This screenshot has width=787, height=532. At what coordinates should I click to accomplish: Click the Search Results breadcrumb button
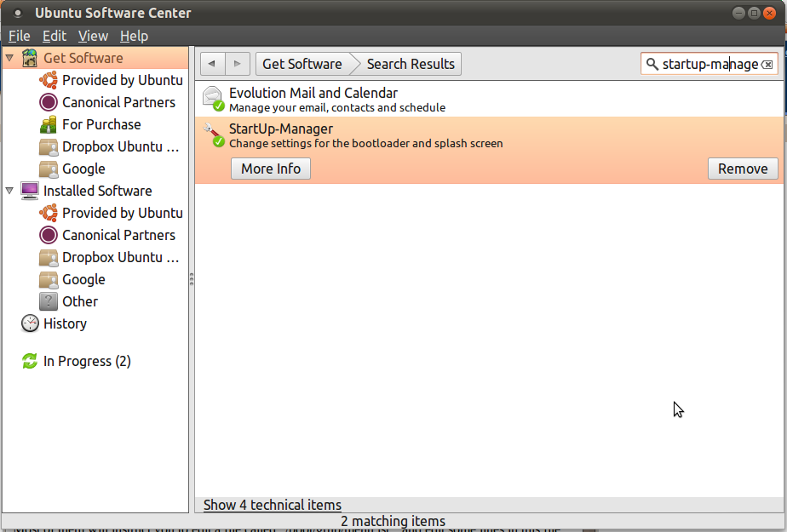pyautogui.click(x=411, y=64)
